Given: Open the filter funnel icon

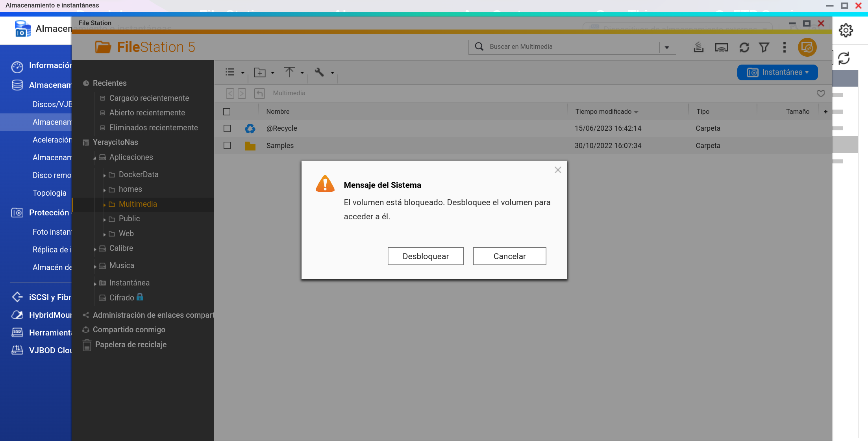Looking at the screenshot, I should pyautogui.click(x=764, y=48).
